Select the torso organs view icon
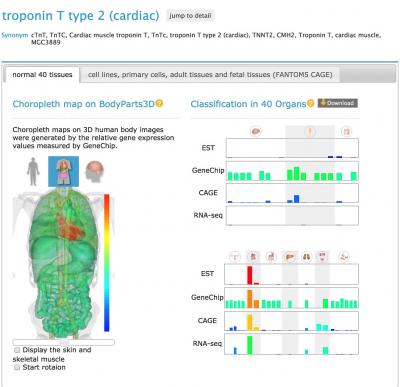The width and height of the screenshot is (400, 387). (64, 171)
